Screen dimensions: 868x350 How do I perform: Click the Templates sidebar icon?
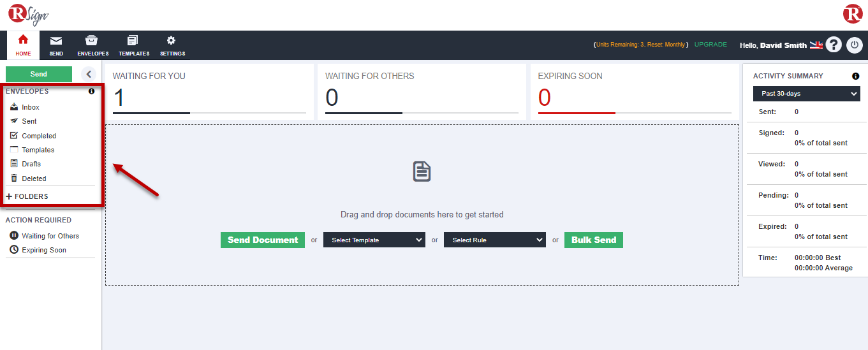pyautogui.click(x=14, y=149)
